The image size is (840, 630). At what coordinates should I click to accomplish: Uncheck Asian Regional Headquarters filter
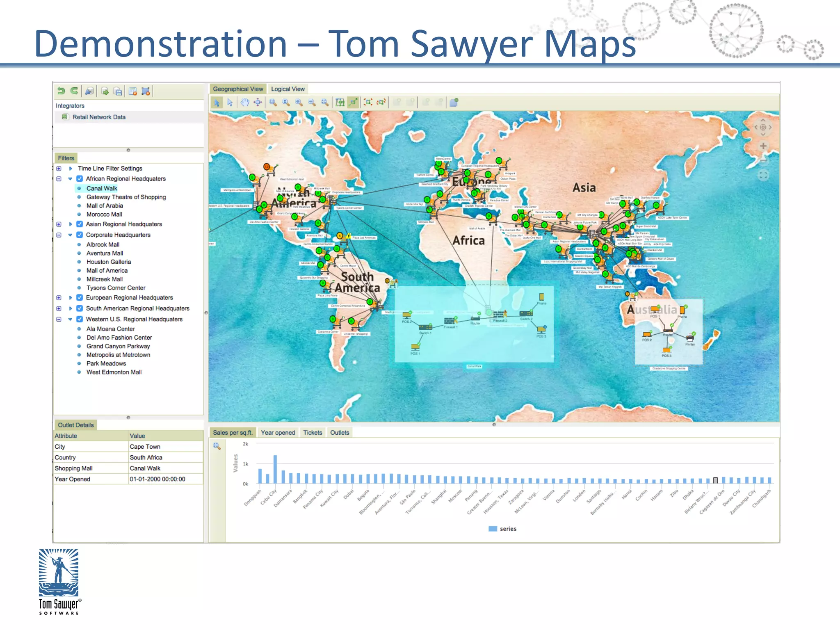(x=80, y=224)
